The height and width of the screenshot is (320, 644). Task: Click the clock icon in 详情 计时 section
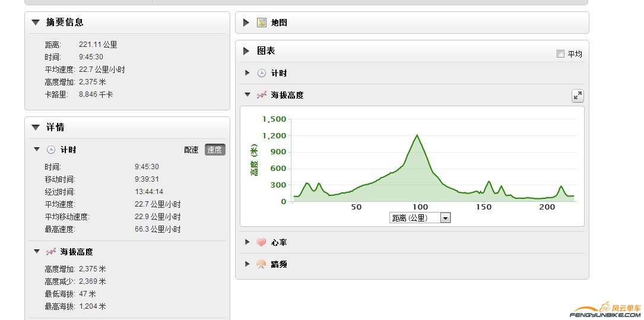(51, 150)
